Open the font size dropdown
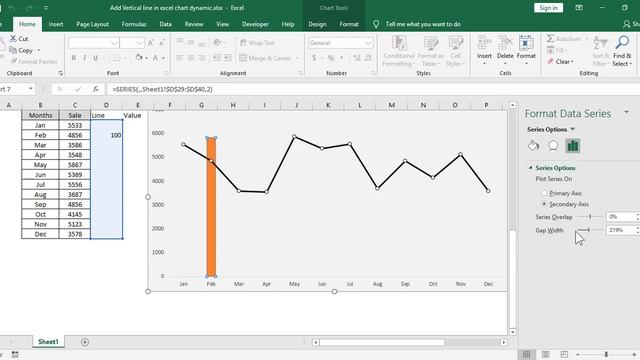640x360 pixels. (140, 43)
